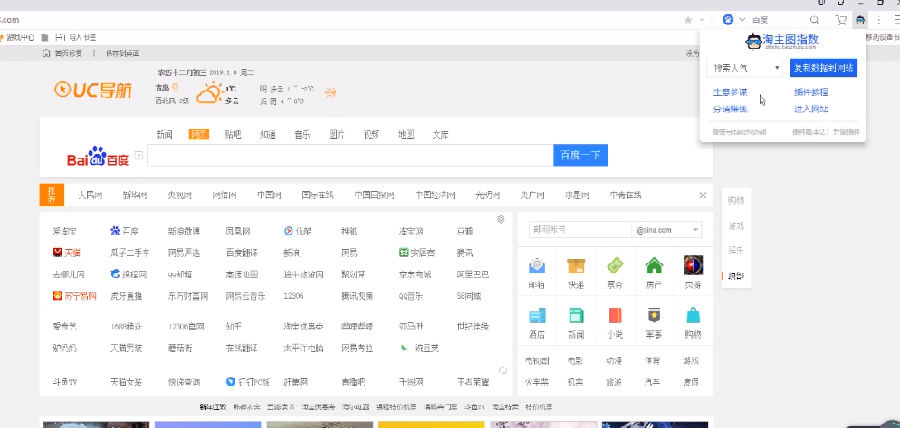The width and height of the screenshot is (900, 428).
Task: Click the 百度一下 search button
Action: [580, 155]
